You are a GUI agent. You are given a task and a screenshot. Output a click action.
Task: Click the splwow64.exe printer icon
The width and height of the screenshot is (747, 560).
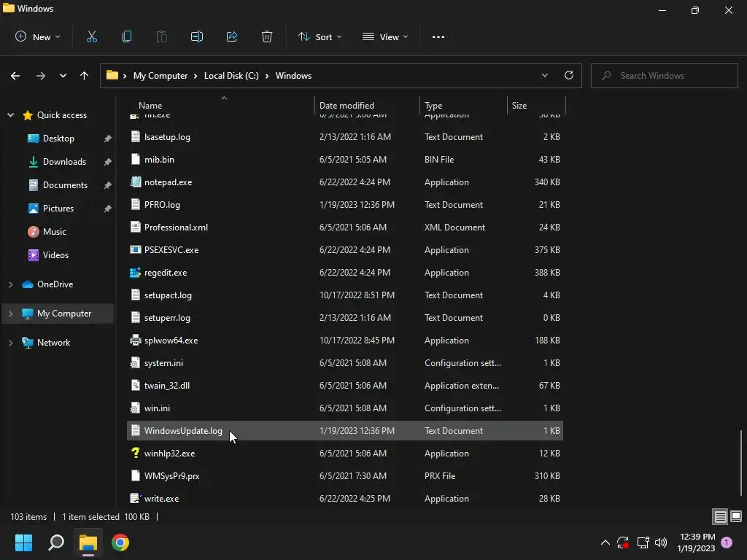(x=136, y=340)
